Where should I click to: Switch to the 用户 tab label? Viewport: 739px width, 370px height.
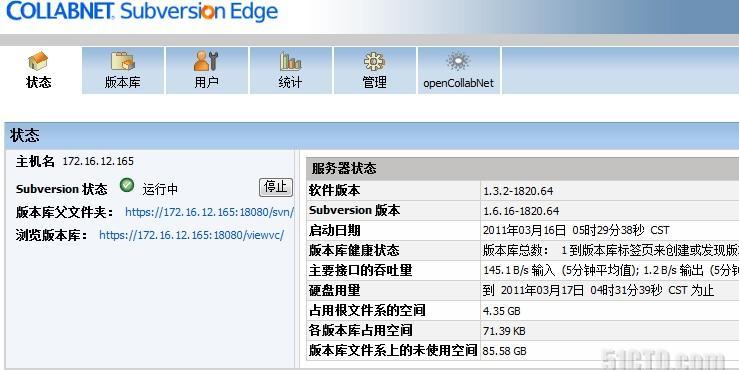click(x=206, y=82)
